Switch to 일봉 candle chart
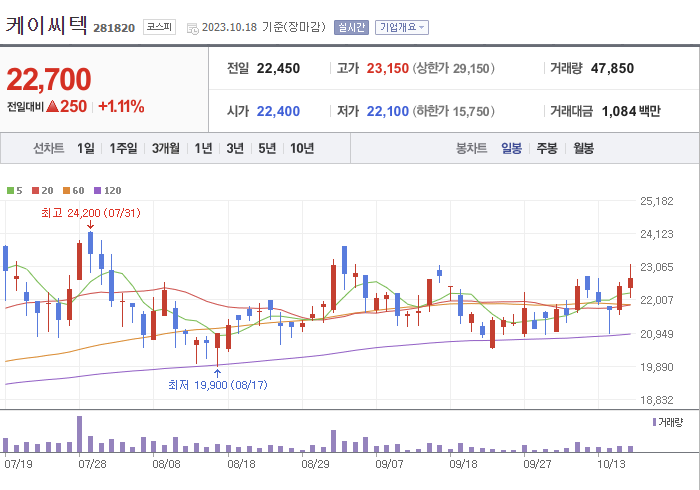The height and width of the screenshot is (490, 700). pyautogui.click(x=511, y=148)
